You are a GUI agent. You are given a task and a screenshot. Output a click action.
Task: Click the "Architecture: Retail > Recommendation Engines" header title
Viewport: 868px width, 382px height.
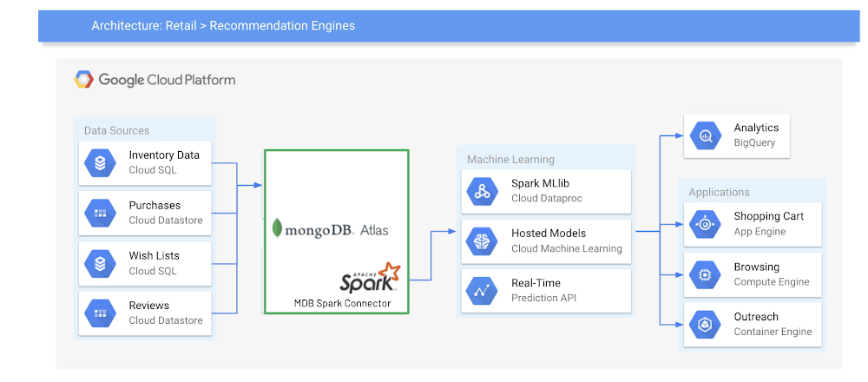(x=223, y=25)
